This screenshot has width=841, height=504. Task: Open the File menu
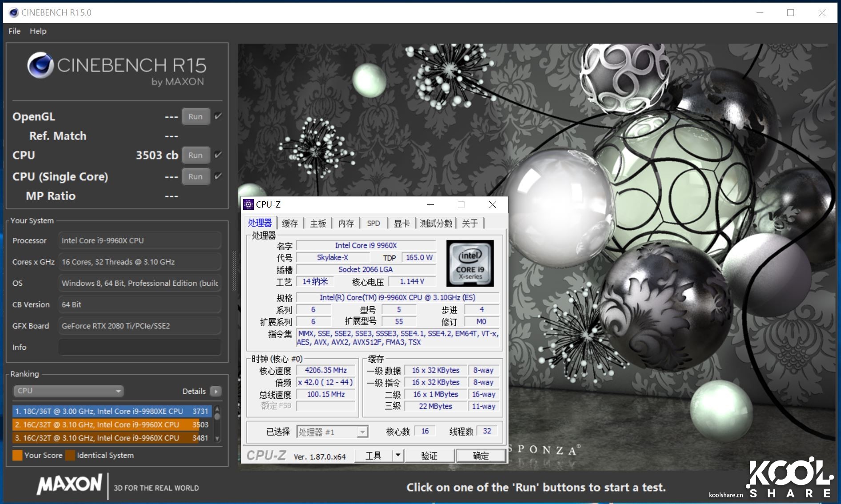(14, 31)
